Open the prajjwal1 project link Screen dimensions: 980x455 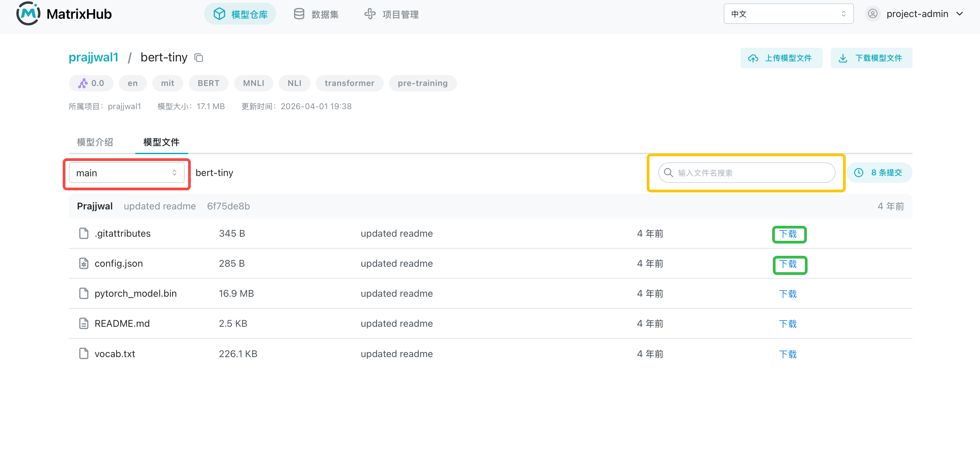click(94, 57)
